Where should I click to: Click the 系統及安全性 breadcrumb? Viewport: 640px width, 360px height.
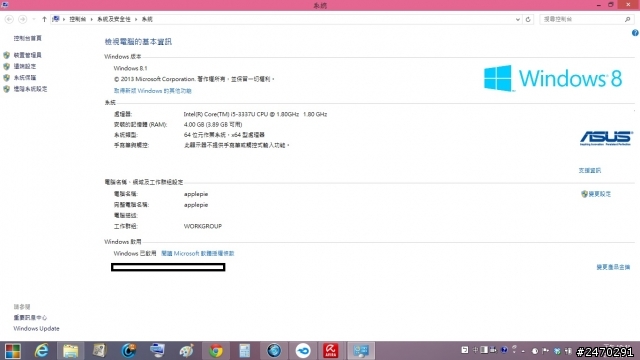tap(114, 19)
